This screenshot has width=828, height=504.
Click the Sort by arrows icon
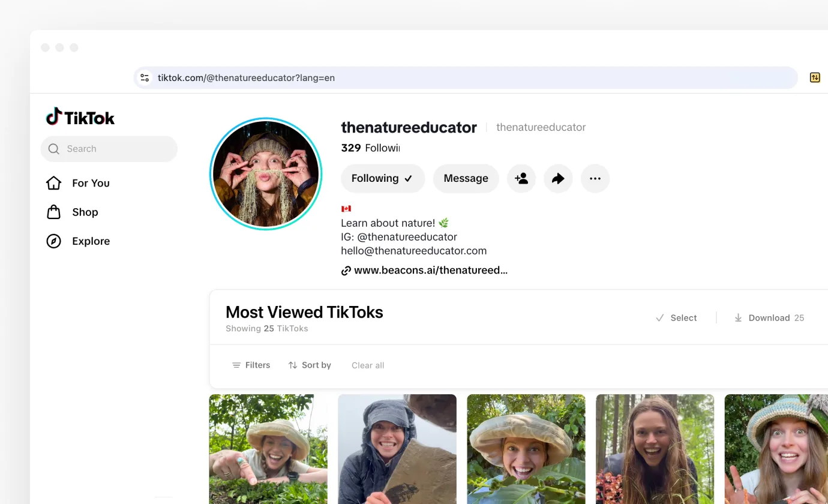pyautogui.click(x=293, y=365)
